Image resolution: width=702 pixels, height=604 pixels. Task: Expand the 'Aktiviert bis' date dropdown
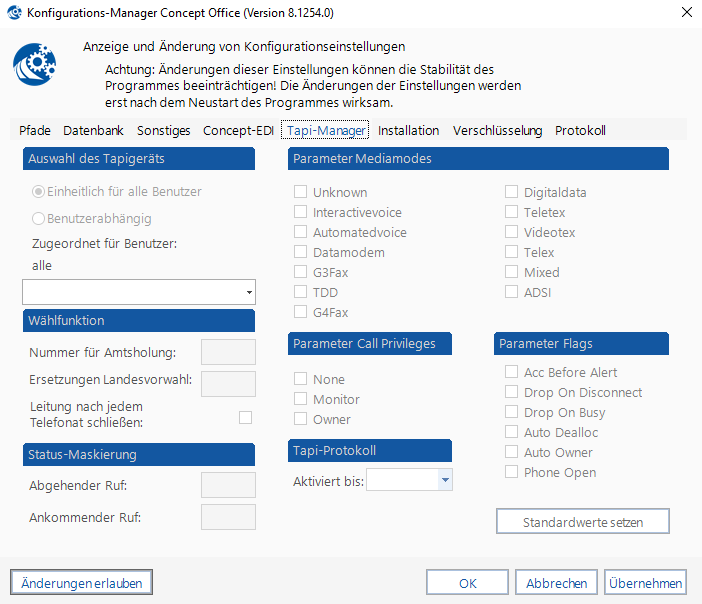click(x=445, y=481)
